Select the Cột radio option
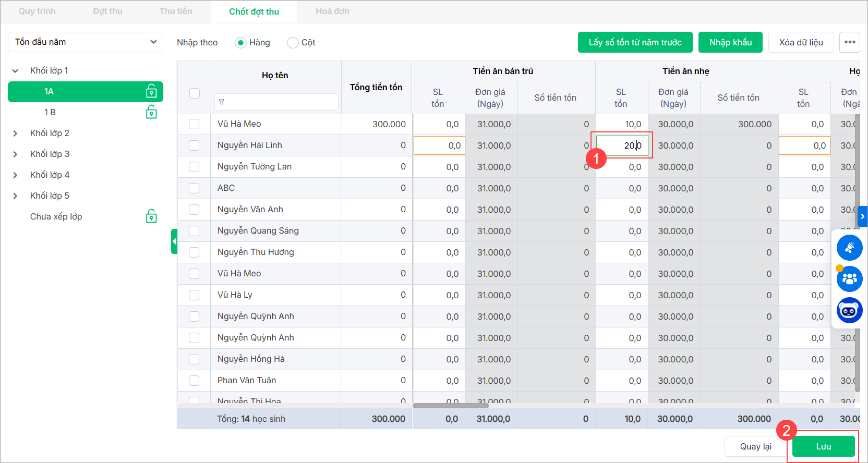 tap(293, 43)
